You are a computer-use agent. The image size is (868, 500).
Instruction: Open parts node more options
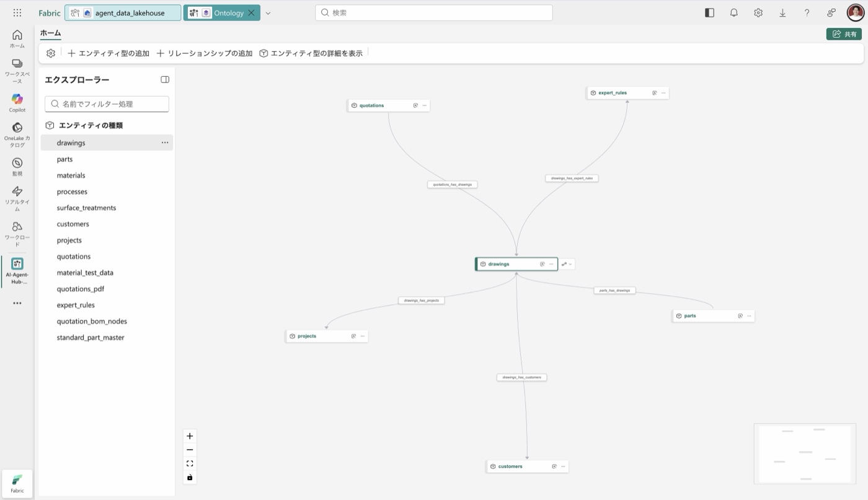point(749,316)
